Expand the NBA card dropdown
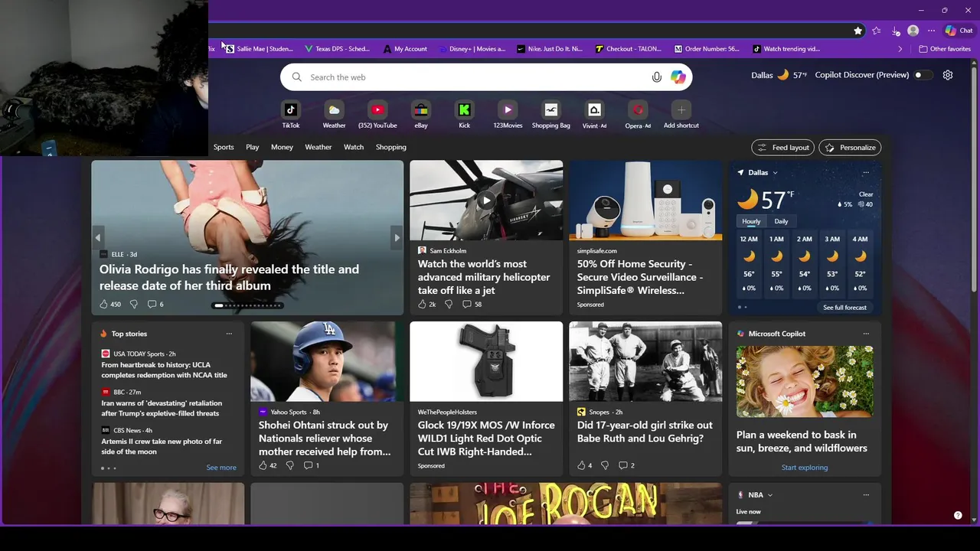Viewport: 980px width, 551px height. pyautogui.click(x=769, y=495)
